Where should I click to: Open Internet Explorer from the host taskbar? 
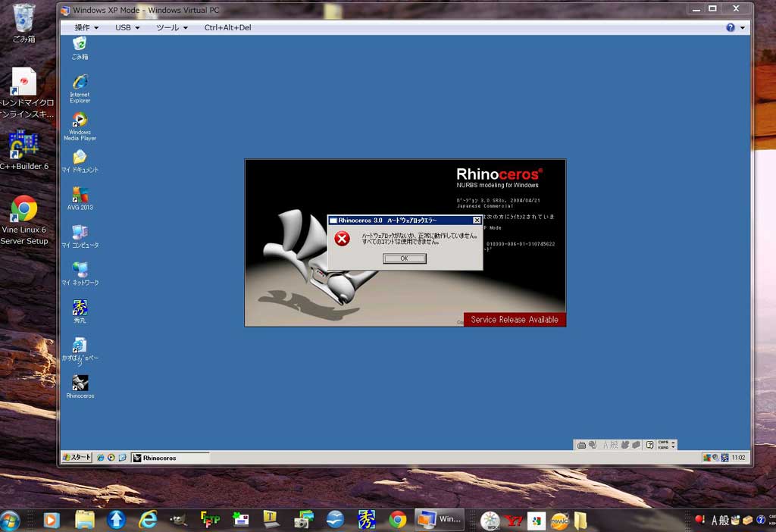point(148,520)
